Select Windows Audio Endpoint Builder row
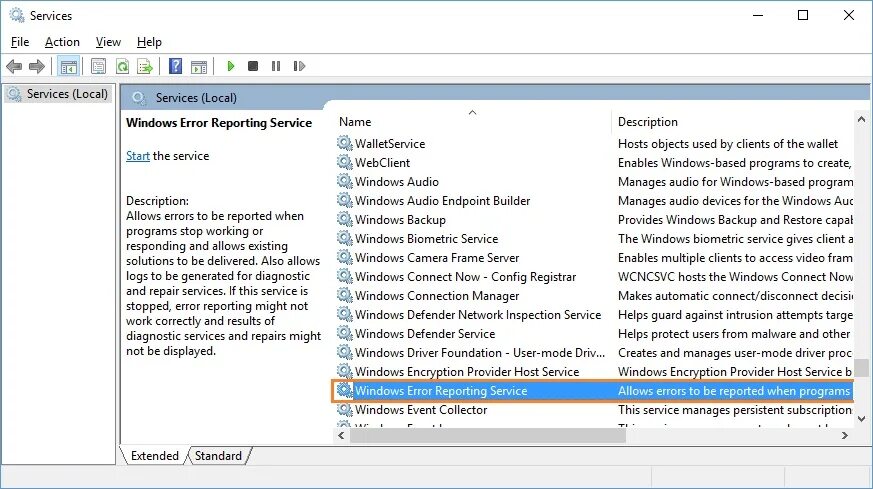The height and width of the screenshot is (489, 873). click(x=594, y=201)
